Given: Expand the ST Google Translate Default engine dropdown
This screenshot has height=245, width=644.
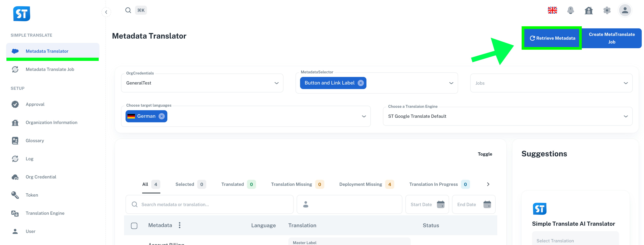Looking at the screenshot, I should click(x=626, y=116).
